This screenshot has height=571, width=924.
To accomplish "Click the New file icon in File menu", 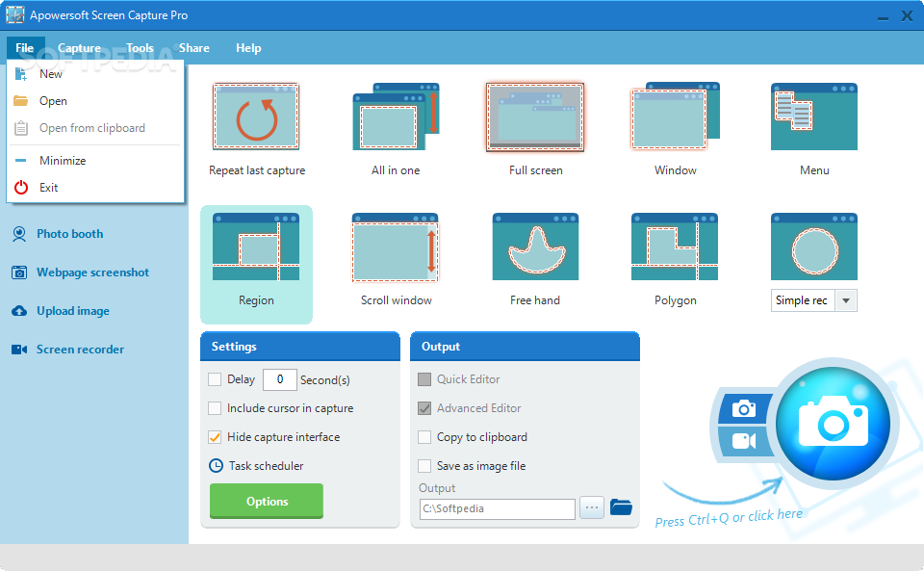I will tap(20, 73).
